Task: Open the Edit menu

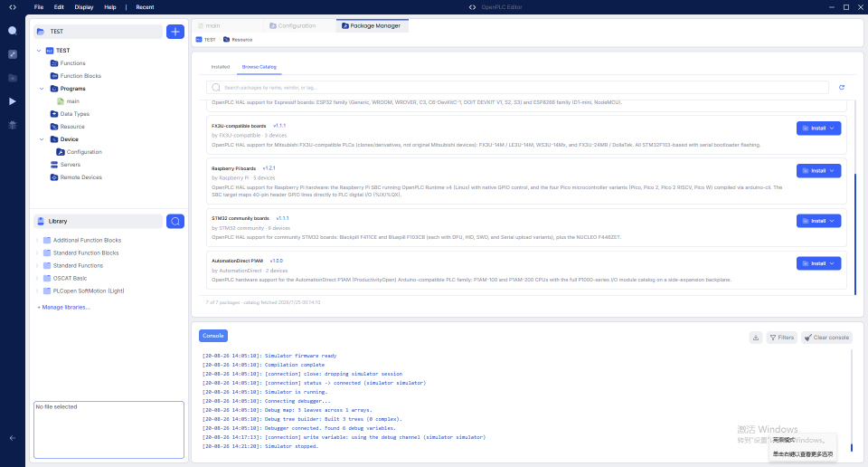Action: coord(59,7)
